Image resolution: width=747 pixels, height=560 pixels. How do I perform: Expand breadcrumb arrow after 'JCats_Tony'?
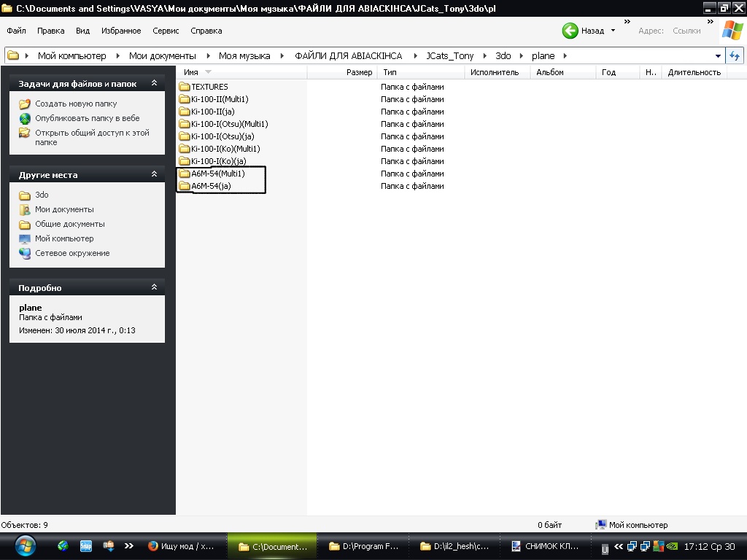tap(484, 55)
